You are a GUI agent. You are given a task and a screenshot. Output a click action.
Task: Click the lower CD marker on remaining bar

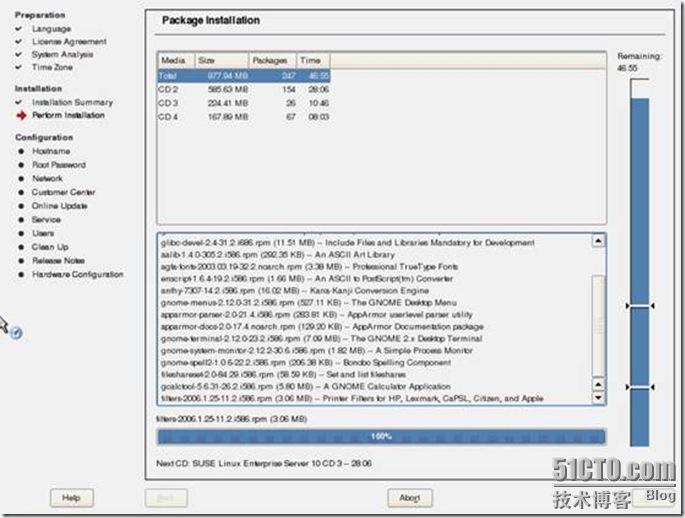click(640, 387)
